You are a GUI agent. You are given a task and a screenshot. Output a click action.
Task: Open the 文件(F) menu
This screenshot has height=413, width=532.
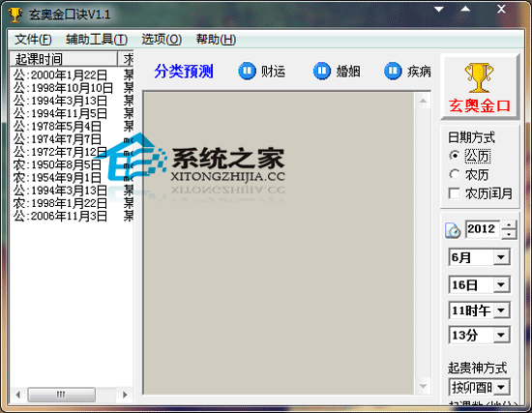33,40
